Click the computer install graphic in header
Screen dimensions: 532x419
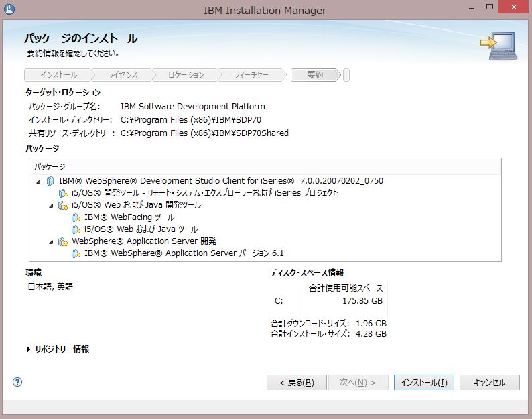pyautogui.click(x=498, y=46)
